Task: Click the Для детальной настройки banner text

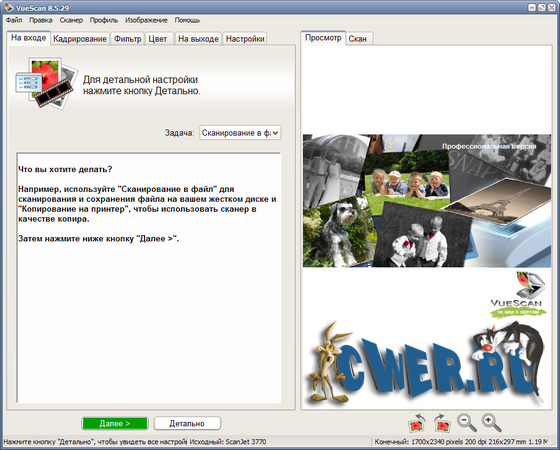Action: [x=141, y=85]
